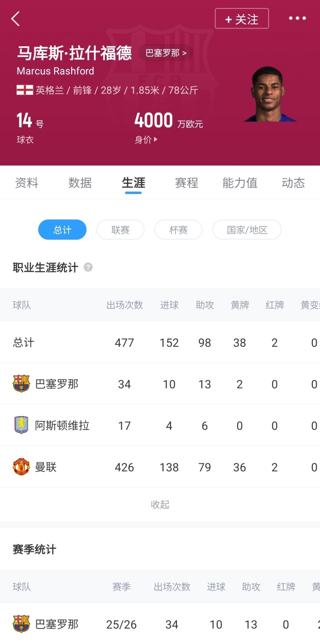Select the 国家/地区 filter pill
Screen dimensions: 320x644
pos(247,230)
